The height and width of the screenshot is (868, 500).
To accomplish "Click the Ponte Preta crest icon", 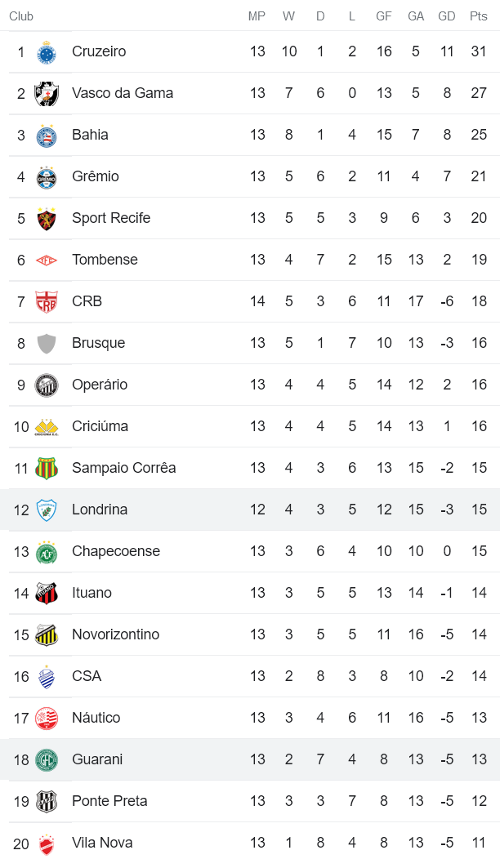I will [47, 802].
